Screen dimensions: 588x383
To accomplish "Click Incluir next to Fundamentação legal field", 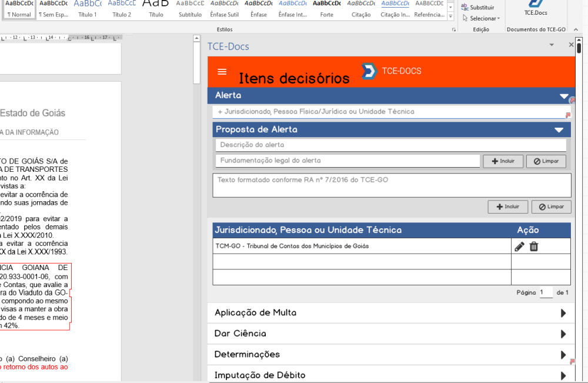I will tap(503, 161).
